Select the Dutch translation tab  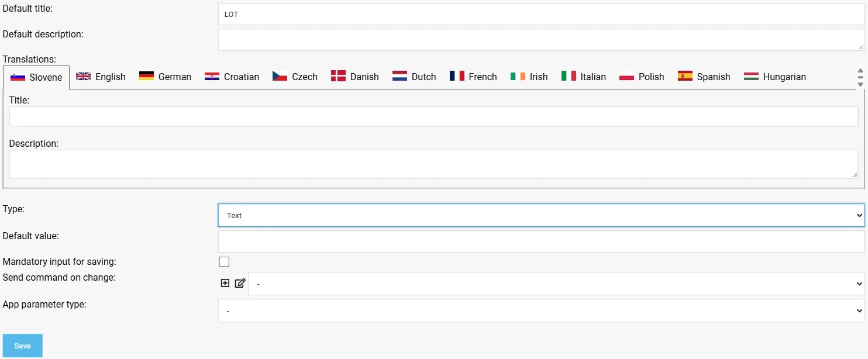point(414,77)
